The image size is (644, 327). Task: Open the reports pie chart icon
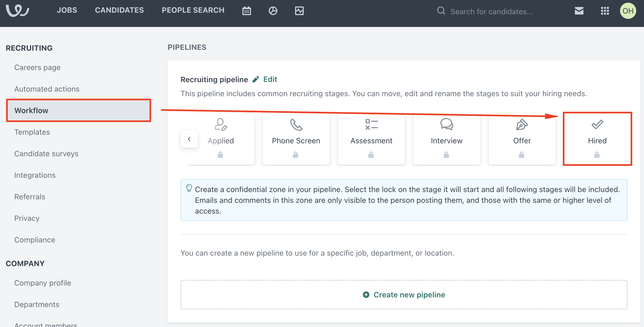(273, 11)
